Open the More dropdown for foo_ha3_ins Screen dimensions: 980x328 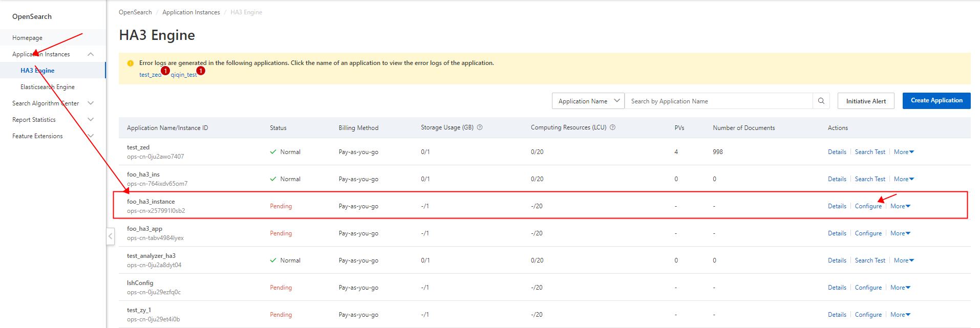click(x=904, y=179)
